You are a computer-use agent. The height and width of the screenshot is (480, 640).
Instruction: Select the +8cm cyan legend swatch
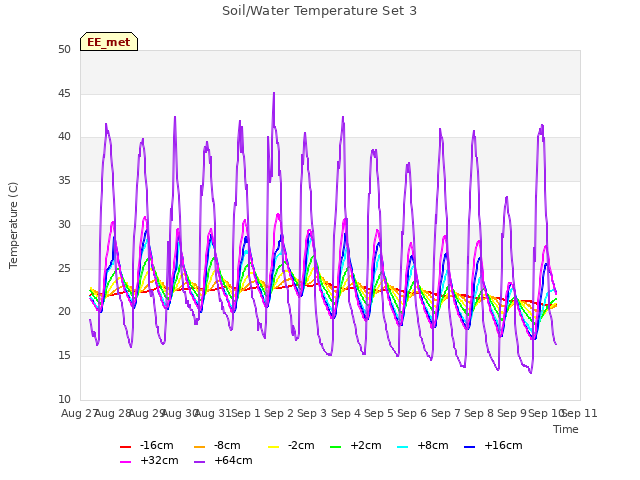(x=402, y=447)
